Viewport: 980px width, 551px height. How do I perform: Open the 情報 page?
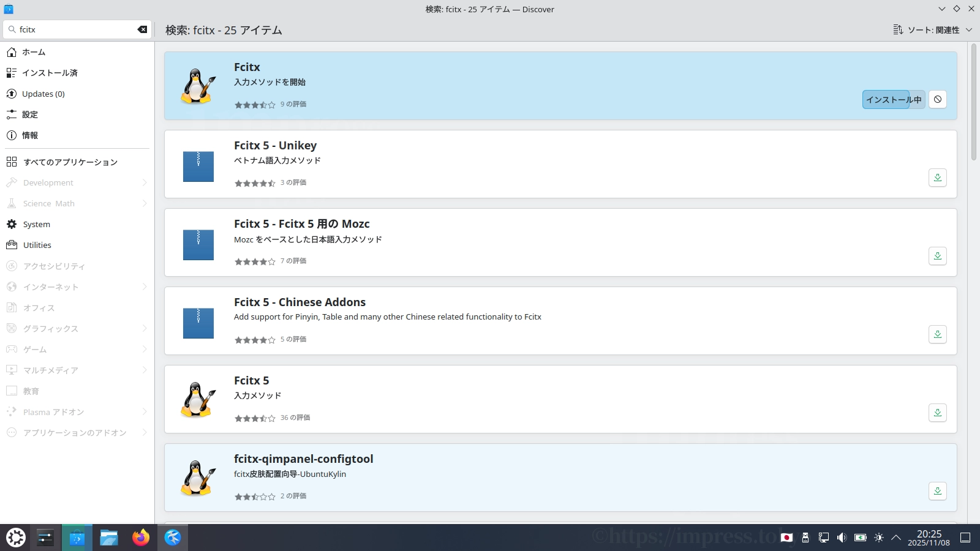pyautogui.click(x=77, y=135)
